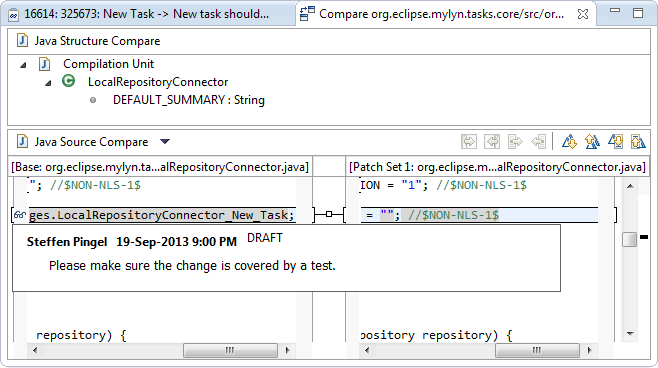Maximize the editor area
658x368 pixels.
tap(638, 13)
